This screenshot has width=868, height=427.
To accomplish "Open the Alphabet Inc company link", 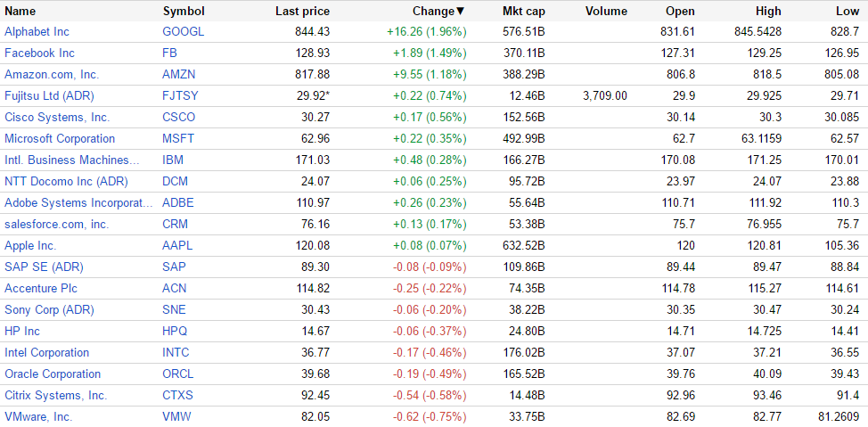I will pyautogui.click(x=37, y=31).
